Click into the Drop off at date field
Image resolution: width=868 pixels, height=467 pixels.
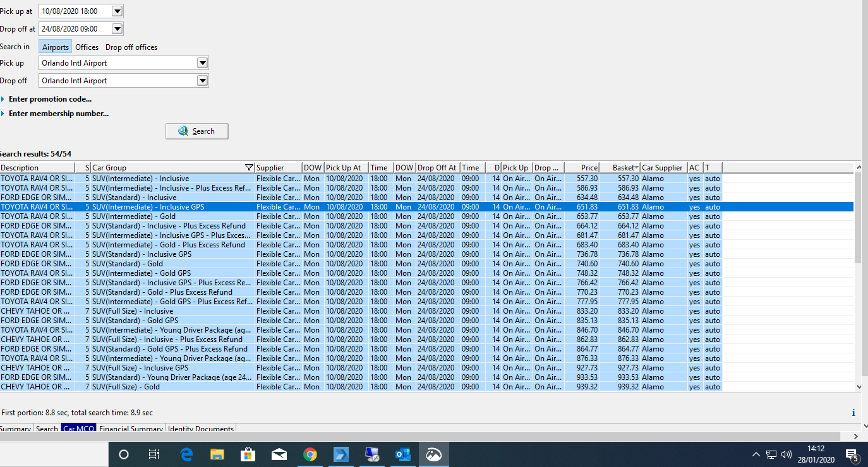tap(75, 29)
